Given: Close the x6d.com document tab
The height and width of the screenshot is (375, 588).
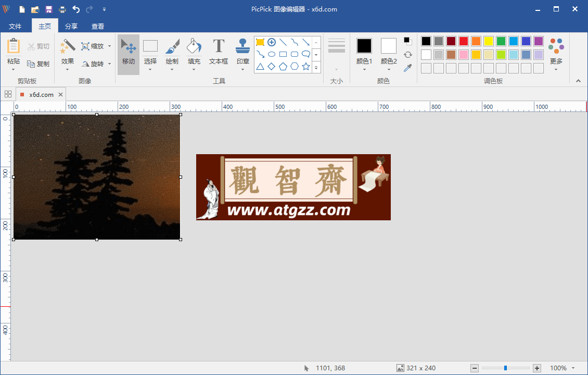Looking at the screenshot, I should 60,95.
